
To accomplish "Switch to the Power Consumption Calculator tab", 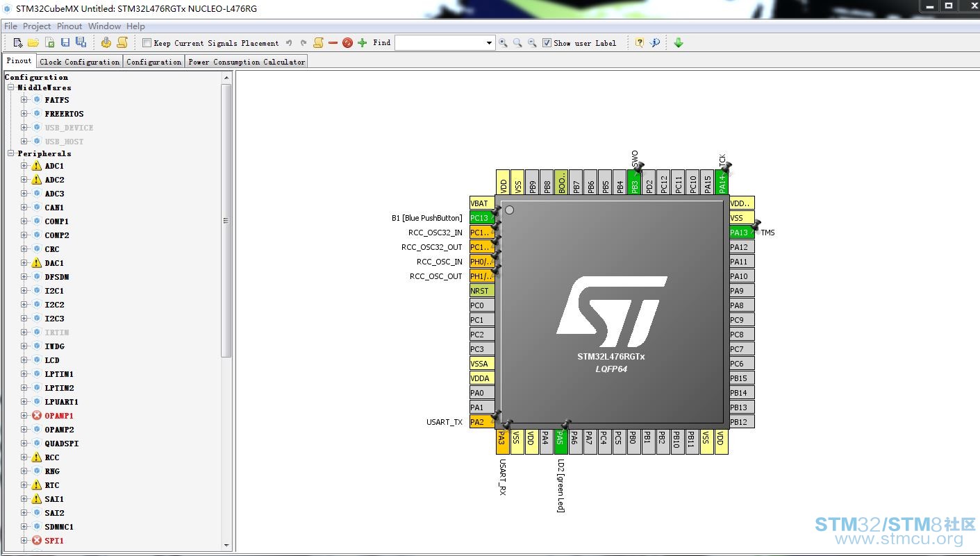I will click(x=247, y=62).
